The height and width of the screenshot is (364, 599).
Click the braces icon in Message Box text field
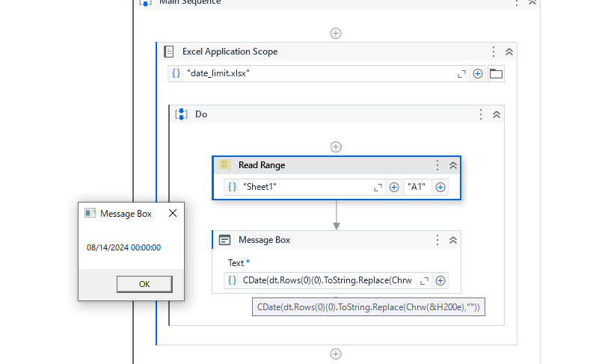point(233,281)
